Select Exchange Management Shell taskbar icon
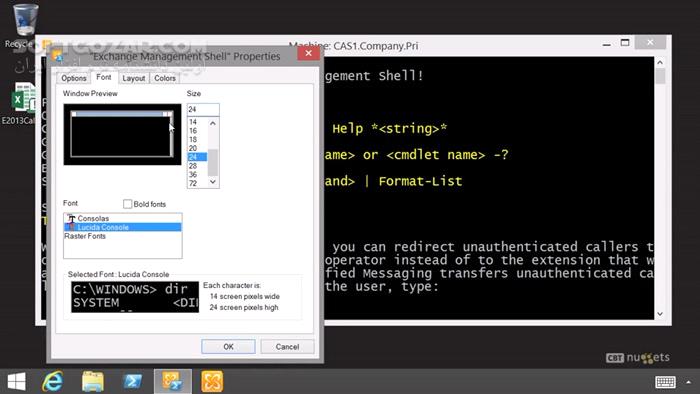Image resolution: width=700 pixels, height=394 pixels. click(173, 382)
